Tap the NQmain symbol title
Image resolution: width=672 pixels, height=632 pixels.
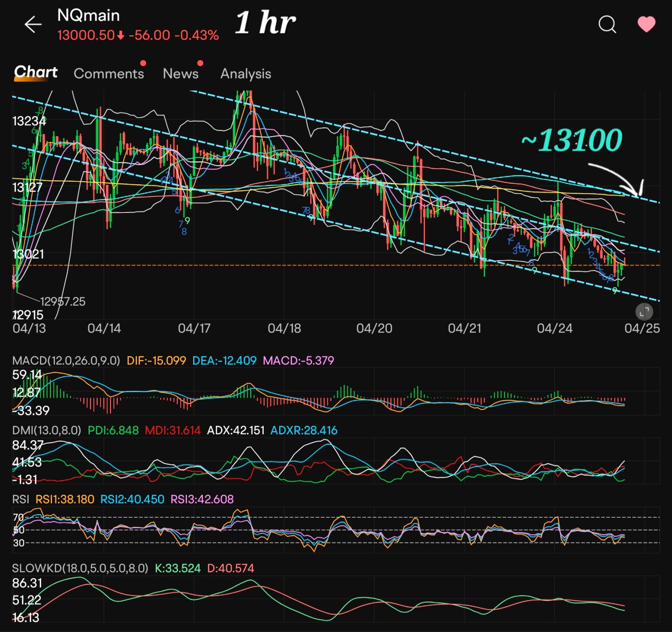point(89,16)
